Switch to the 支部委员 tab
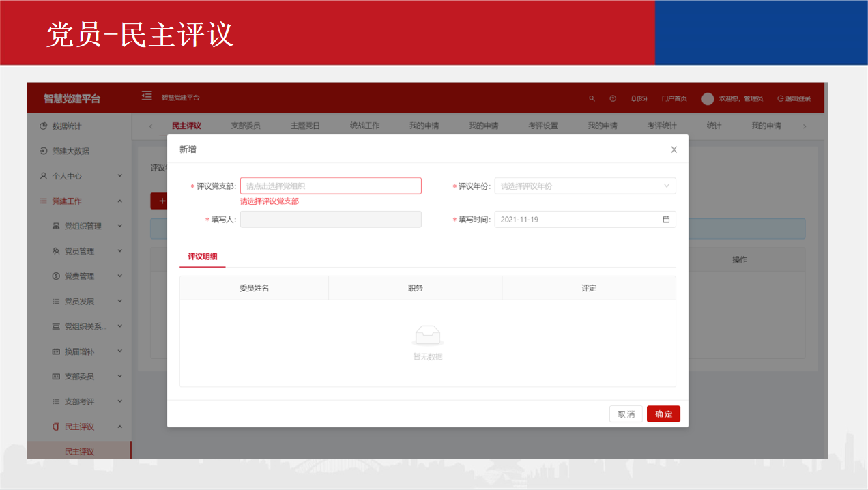The width and height of the screenshot is (868, 490). [246, 126]
